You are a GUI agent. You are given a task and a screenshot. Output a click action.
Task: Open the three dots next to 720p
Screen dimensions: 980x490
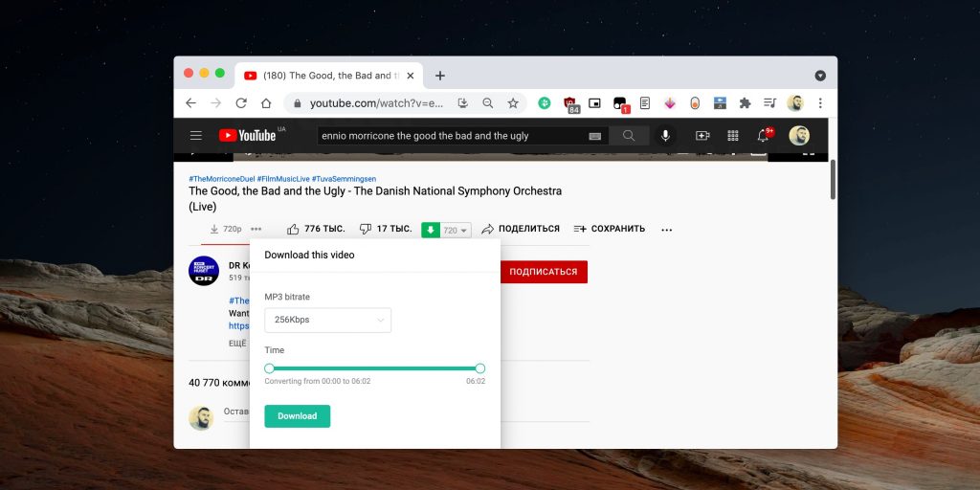pyautogui.click(x=256, y=230)
